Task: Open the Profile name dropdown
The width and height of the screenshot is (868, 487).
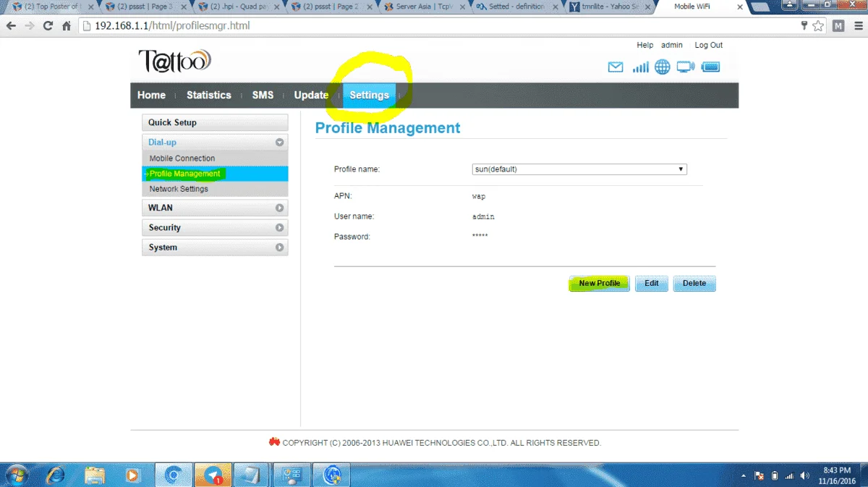Action: 579,169
